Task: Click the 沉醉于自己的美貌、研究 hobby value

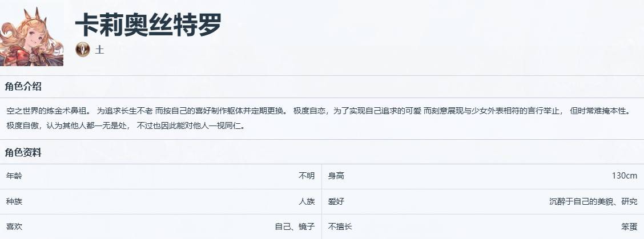Action: [593, 201]
